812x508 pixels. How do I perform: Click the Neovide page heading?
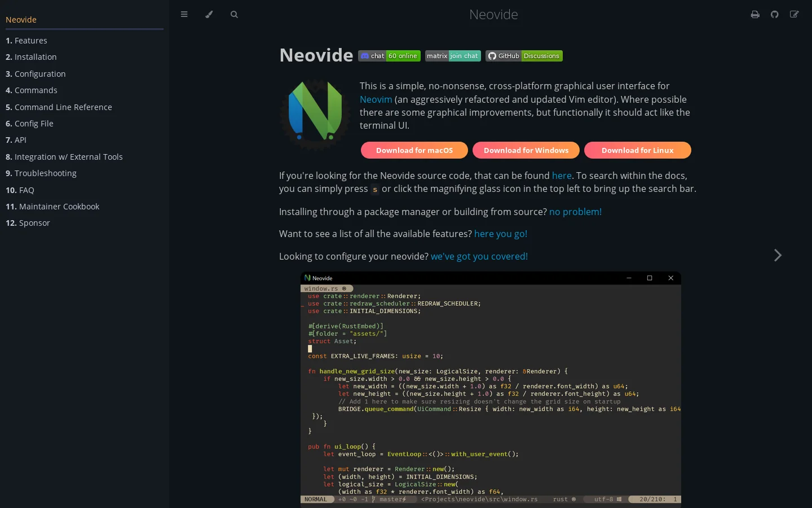click(x=316, y=55)
